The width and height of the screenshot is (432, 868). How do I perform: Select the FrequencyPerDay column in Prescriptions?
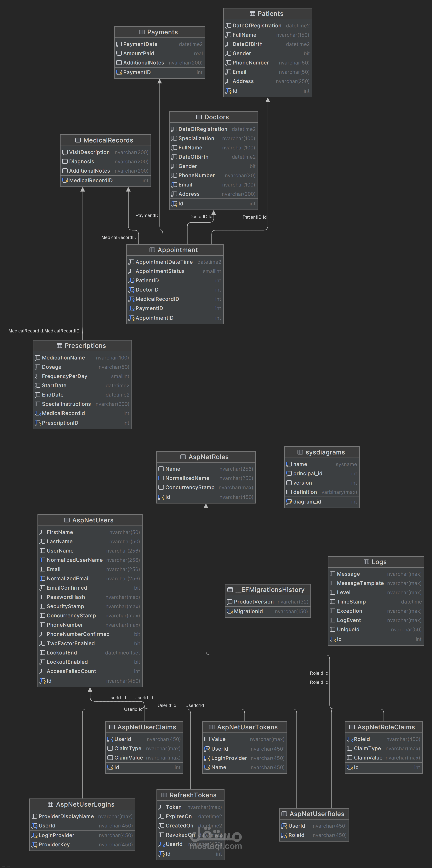(x=64, y=376)
